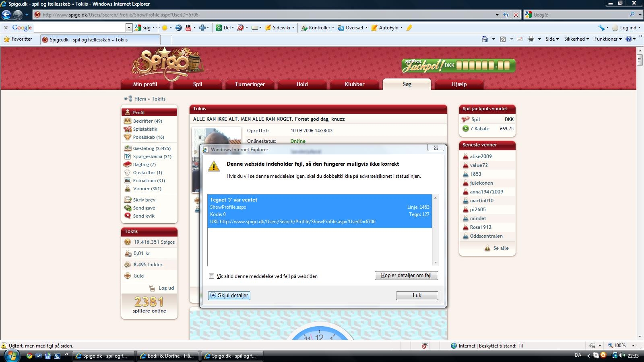Expand the Funktioner dropdown menu
Viewport: 644px width, 362px height.
point(608,39)
